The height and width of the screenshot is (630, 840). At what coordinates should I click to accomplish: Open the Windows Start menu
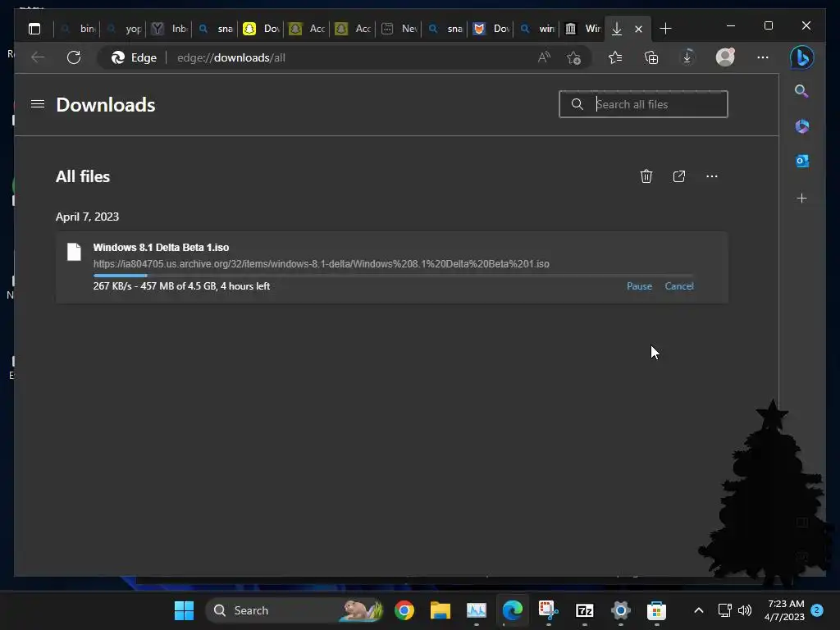(185, 610)
